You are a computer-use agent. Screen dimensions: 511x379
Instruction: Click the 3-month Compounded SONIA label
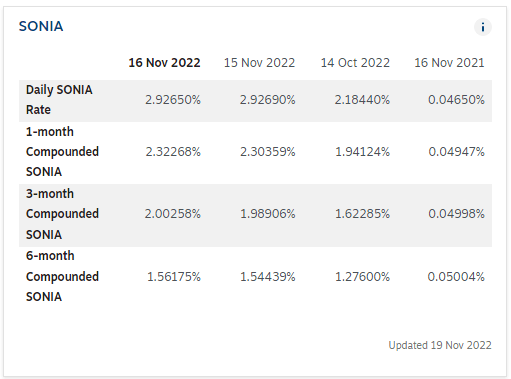click(62, 214)
